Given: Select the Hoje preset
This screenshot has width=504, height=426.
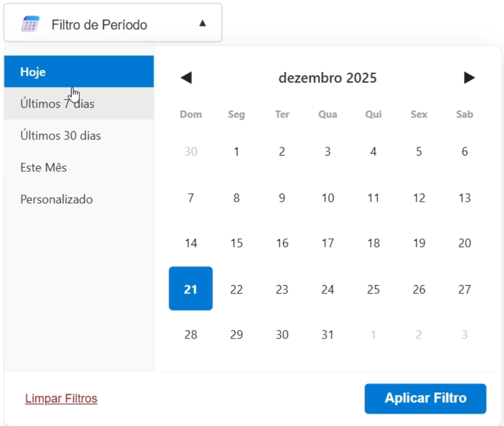Looking at the screenshot, I should (x=78, y=72).
